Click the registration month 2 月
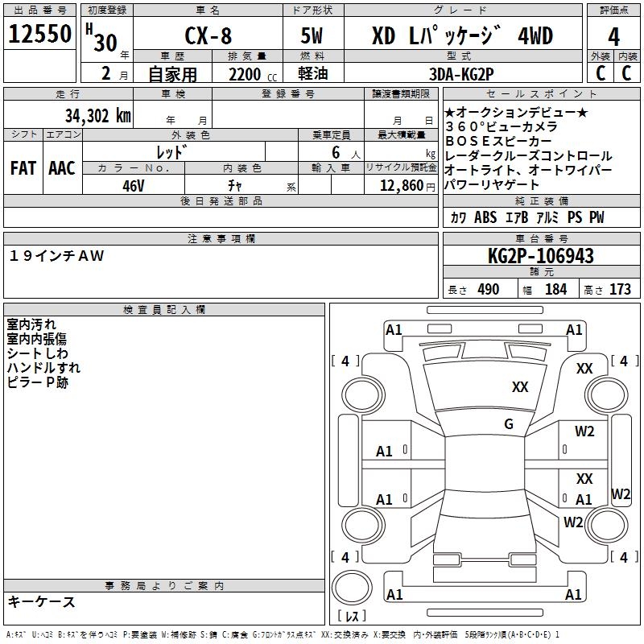Screen dimensions: 644x644 coord(114,74)
